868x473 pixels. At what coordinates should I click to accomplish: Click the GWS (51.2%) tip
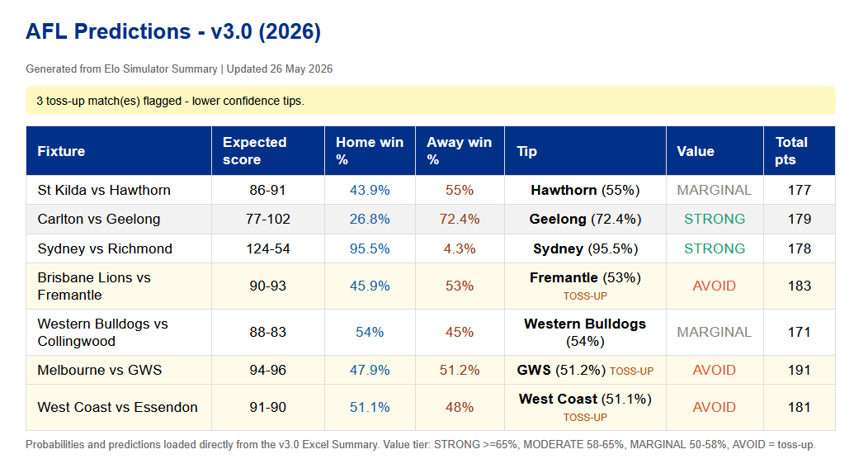click(x=561, y=370)
